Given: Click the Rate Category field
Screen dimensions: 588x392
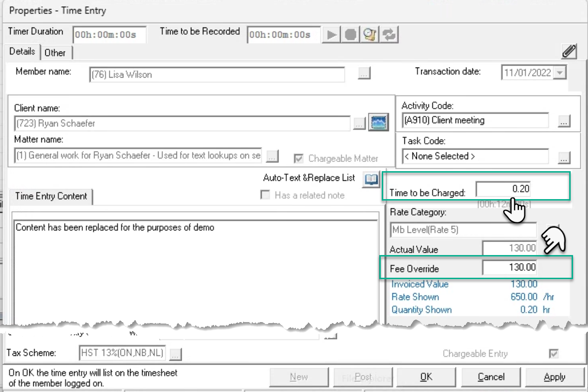Looking at the screenshot, I should click(x=463, y=230).
